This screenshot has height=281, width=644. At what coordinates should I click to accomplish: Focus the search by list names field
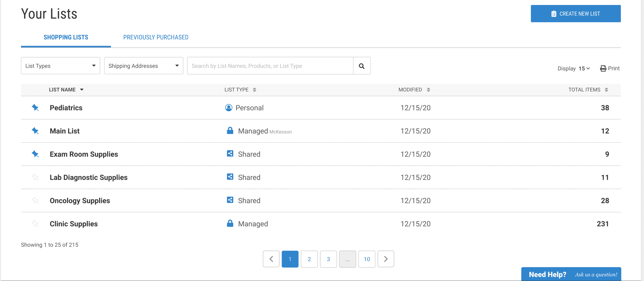point(270,66)
